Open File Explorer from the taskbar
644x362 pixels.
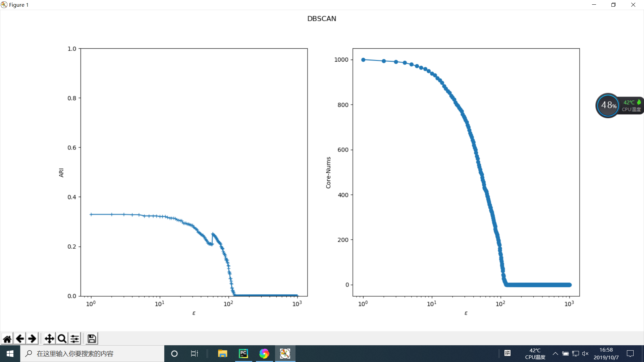(x=222, y=353)
